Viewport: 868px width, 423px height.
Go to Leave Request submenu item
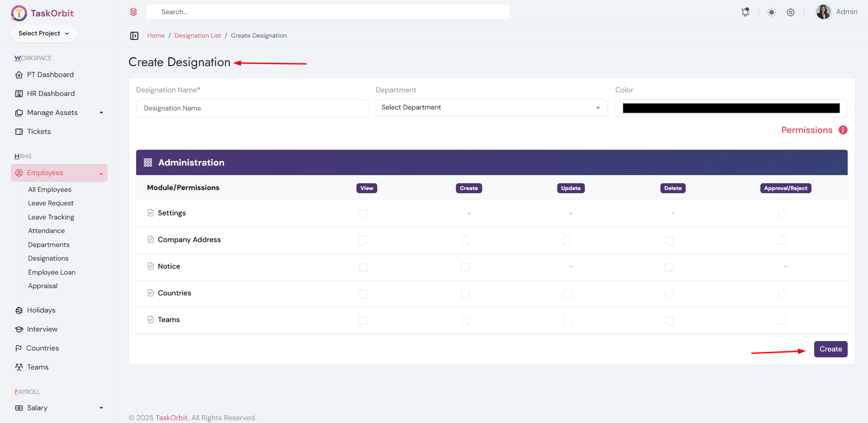coord(50,203)
